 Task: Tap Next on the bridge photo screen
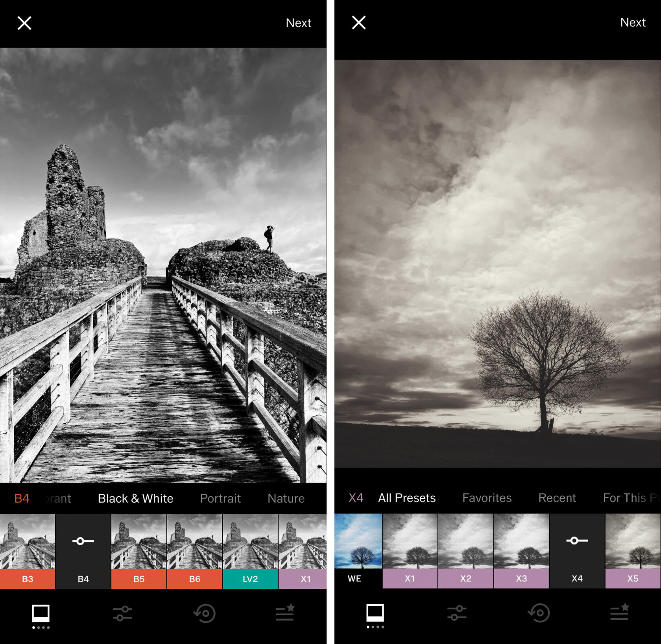coord(299,22)
